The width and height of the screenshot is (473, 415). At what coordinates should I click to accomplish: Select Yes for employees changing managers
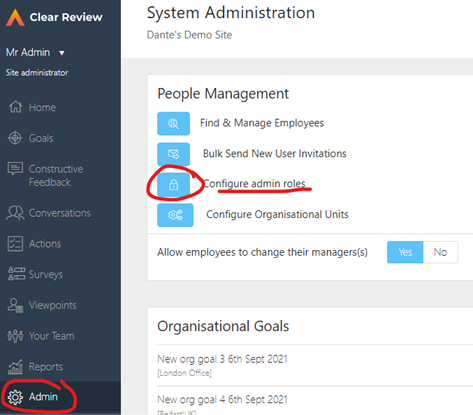pyautogui.click(x=405, y=252)
